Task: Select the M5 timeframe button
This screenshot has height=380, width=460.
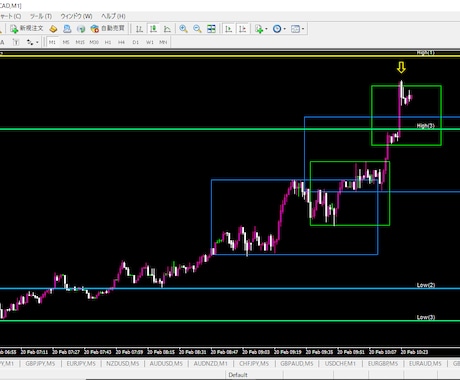Action: click(x=66, y=42)
